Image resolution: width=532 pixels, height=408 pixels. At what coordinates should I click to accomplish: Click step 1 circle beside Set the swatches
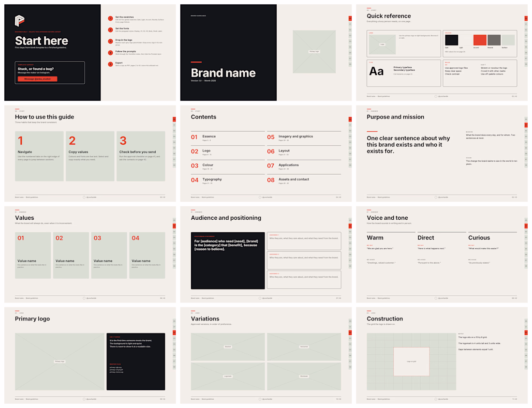pyautogui.click(x=110, y=19)
